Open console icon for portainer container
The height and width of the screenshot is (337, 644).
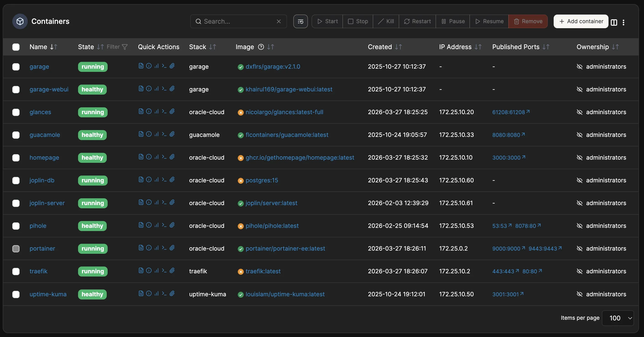pyautogui.click(x=164, y=248)
